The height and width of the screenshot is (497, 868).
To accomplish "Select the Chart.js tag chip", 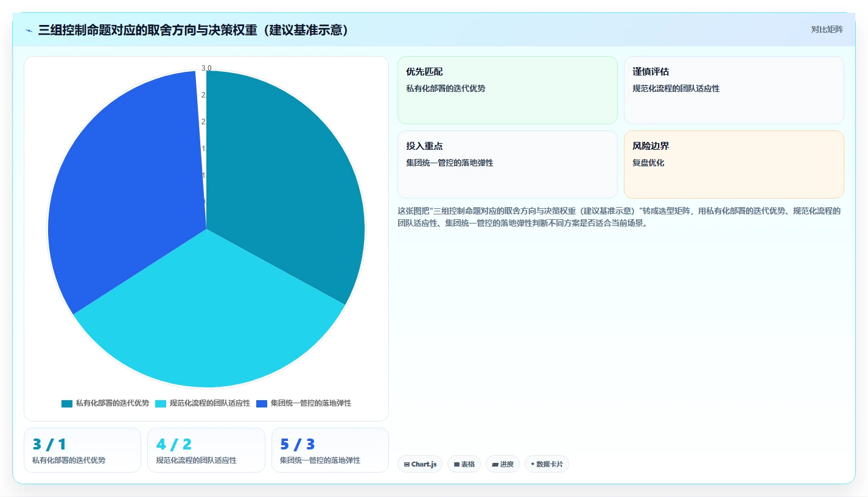I will pyautogui.click(x=420, y=464).
